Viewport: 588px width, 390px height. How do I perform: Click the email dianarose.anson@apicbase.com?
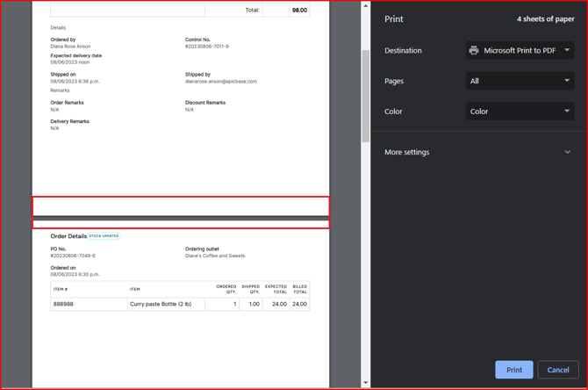click(221, 81)
